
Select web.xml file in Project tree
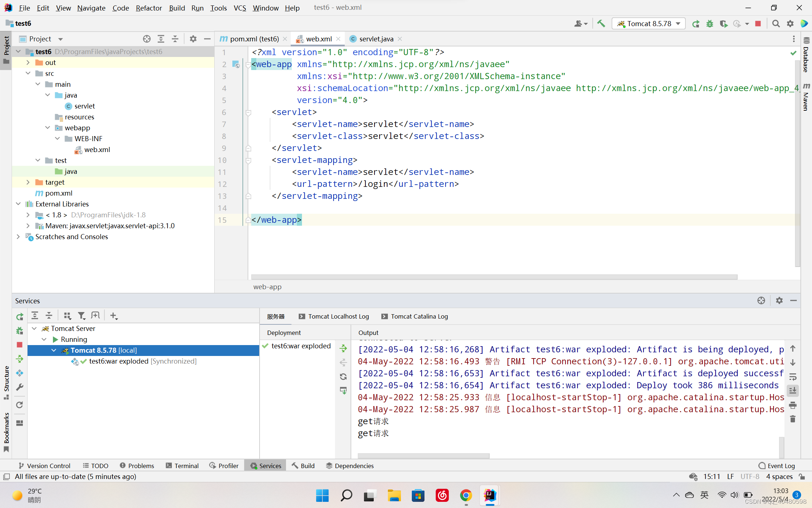pos(97,149)
